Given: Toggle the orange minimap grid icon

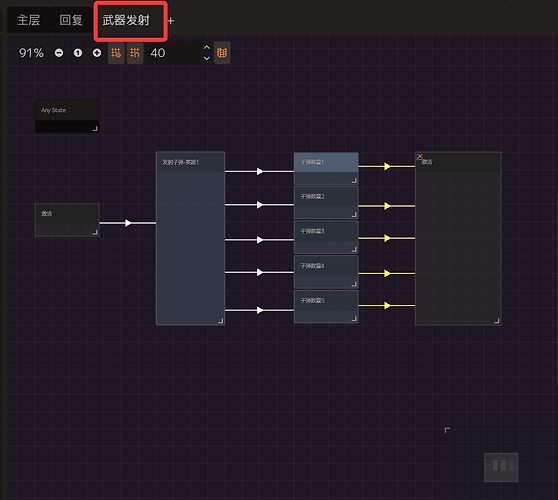Looking at the screenshot, I should click(x=222, y=53).
